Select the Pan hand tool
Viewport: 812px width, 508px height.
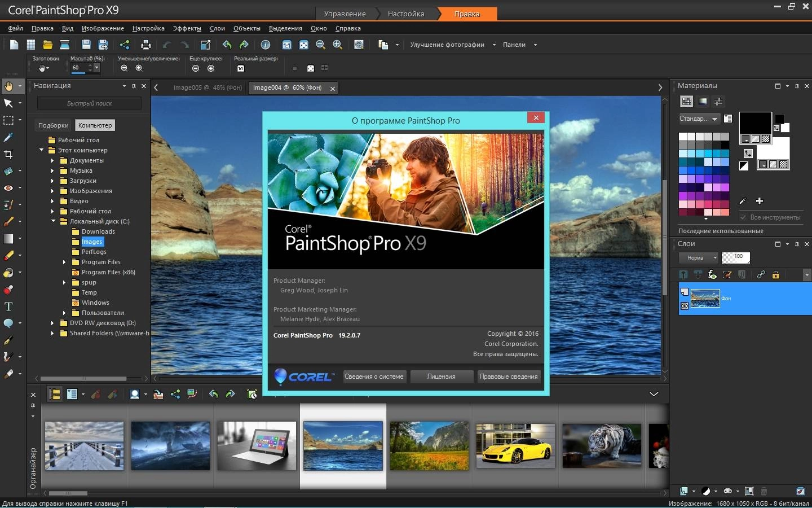pos(8,86)
